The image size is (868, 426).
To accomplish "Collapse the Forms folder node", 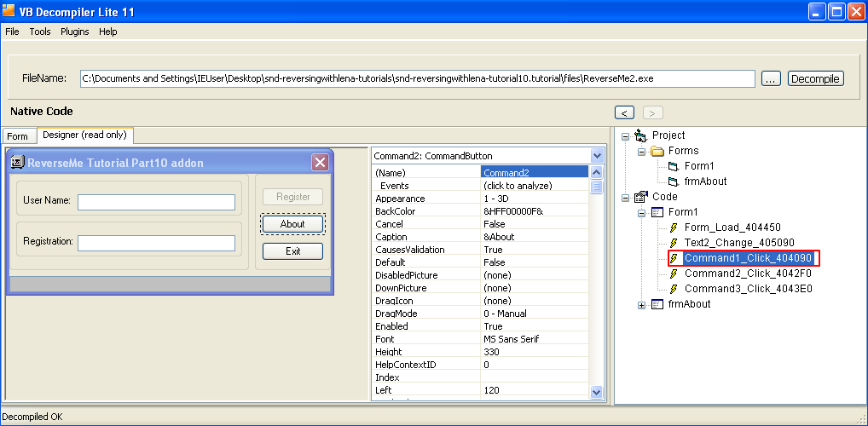I will [x=641, y=152].
